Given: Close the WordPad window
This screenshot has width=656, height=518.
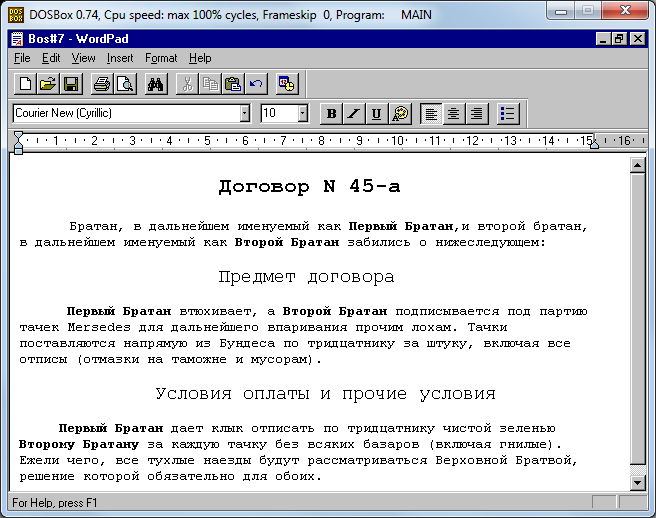Looking at the screenshot, I should 638,39.
